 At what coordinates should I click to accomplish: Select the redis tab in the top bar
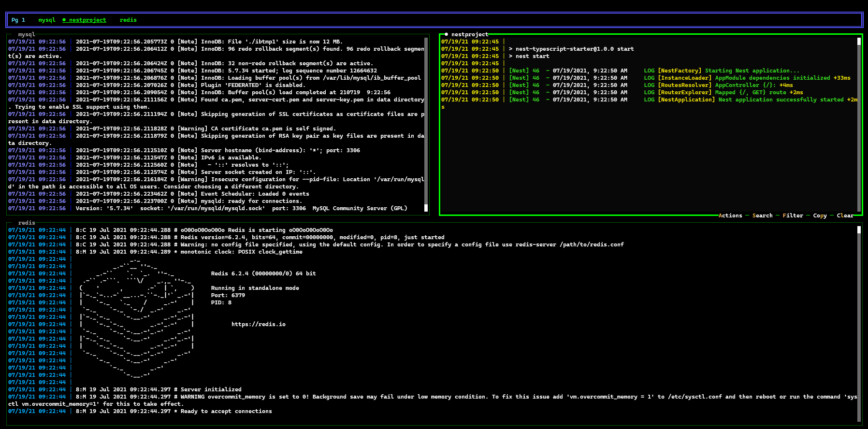128,20
